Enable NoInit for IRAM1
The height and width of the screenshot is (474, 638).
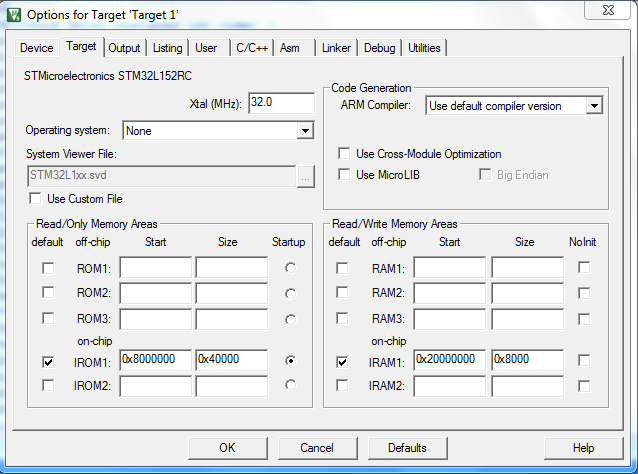click(x=584, y=360)
